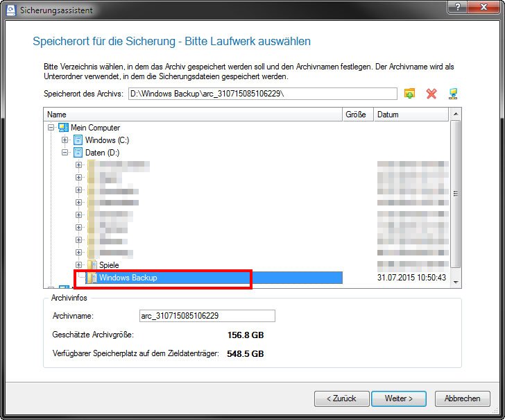Select the Windows (C:) label
505x420 pixels.
[x=107, y=140]
